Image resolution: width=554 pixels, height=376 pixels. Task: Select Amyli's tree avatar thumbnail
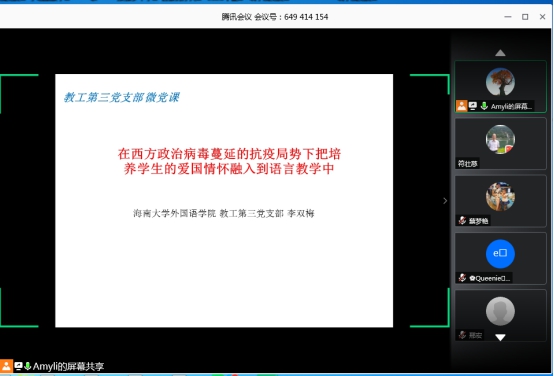point(500,82)
